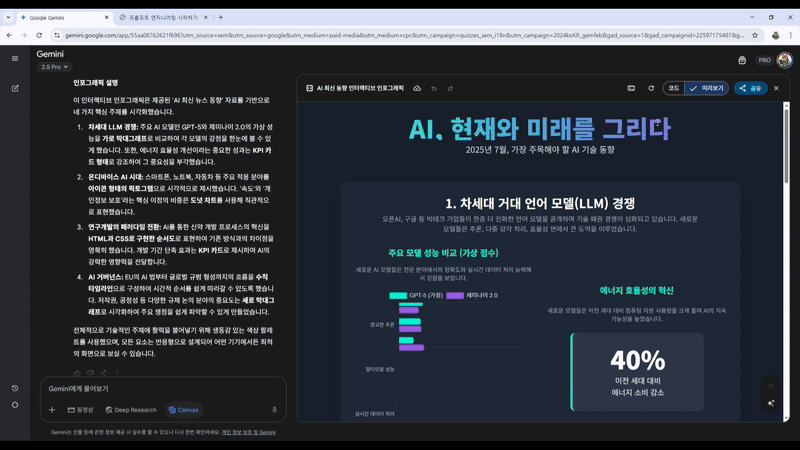Image resolution: width=800 pixels, height=450 pixels.
Task: Click the browser forward arrow
Action: tap(24, 35)
